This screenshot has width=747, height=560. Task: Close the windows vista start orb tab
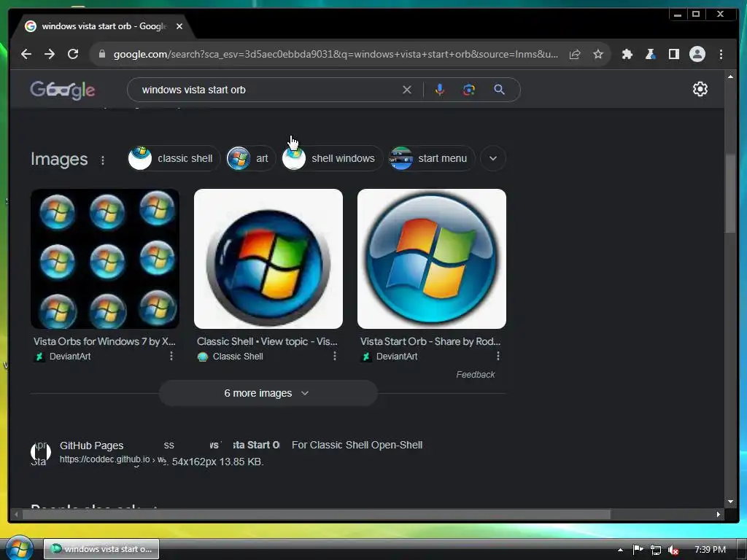pyautogui.click(x=179, y=26)
